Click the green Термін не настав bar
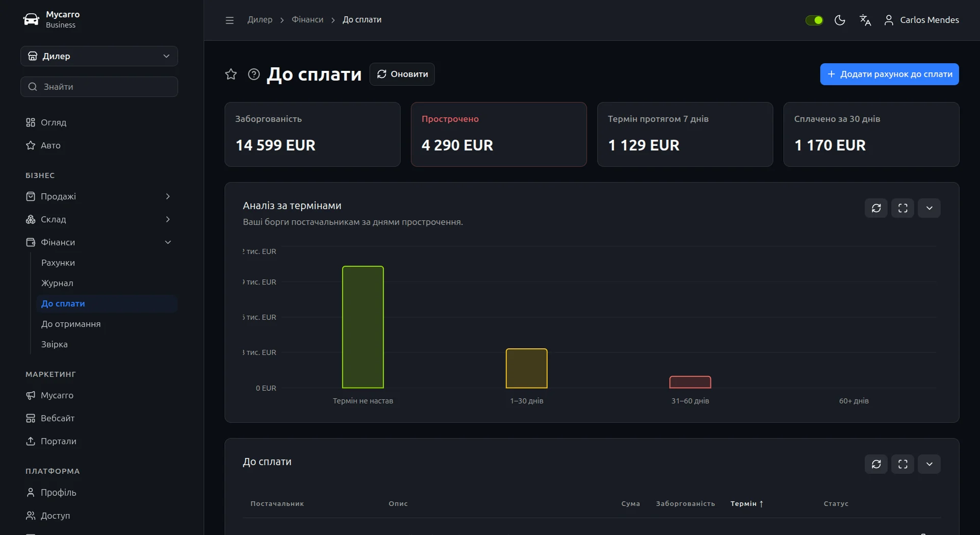Image resolution: width=980 pixels, height=535 pixels. (363, 327)
